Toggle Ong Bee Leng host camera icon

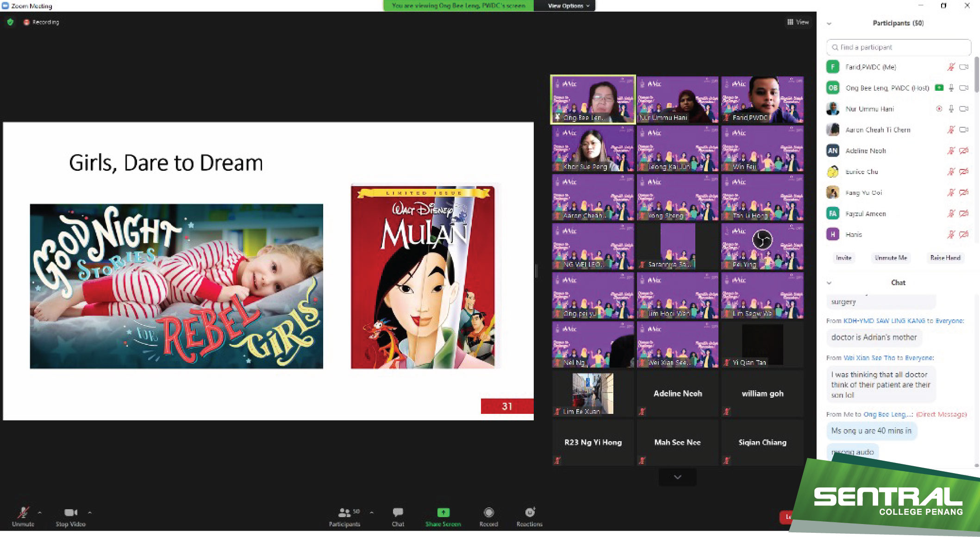click(x=964, y=88)
